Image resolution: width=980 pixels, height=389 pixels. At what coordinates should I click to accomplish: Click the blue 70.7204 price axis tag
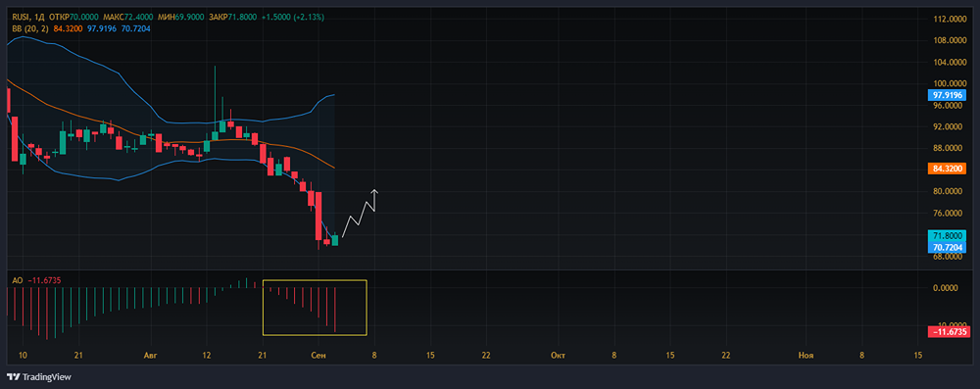click(x=948, y=248)
